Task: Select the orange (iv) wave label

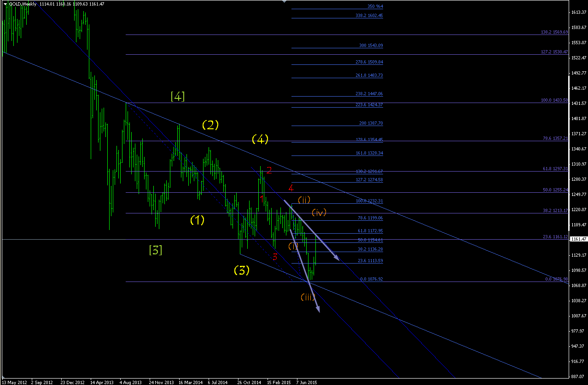Action: (319, 212)
